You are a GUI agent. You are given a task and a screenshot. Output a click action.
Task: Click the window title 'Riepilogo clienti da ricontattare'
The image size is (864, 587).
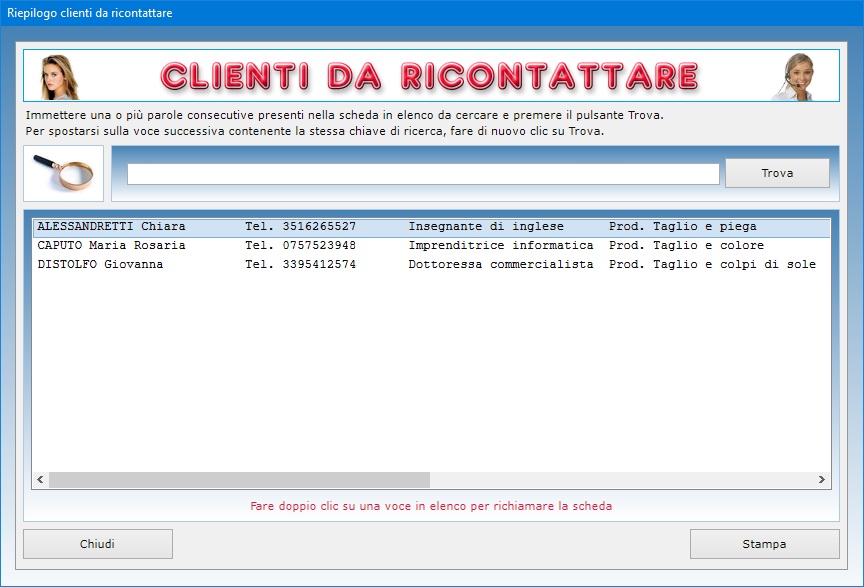(x=90, y=13)
